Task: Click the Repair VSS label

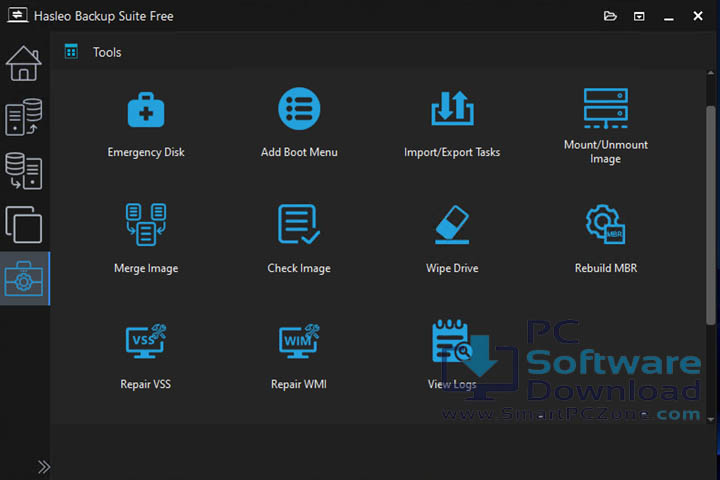Action: (146, 384)
